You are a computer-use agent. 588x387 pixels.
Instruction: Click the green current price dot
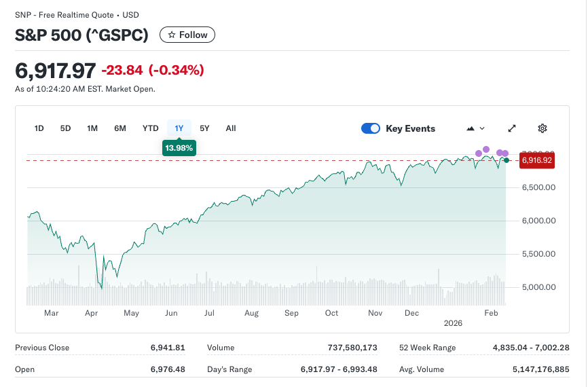coord(507,160)
